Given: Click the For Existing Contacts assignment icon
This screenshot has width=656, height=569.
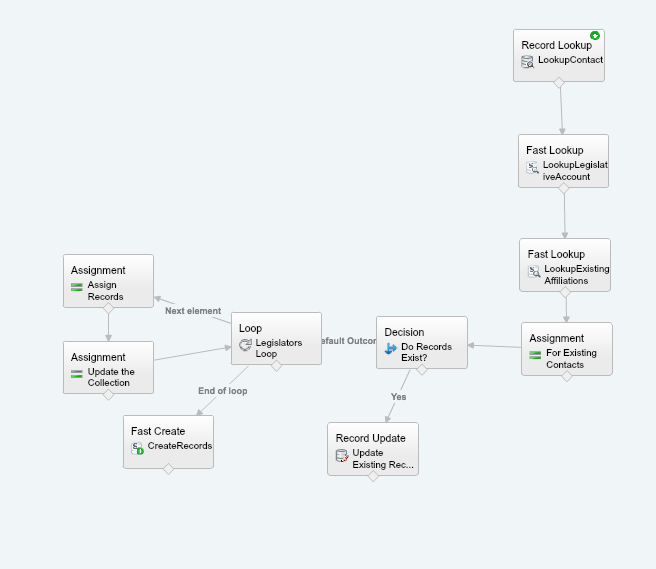Looking at the screenshot, I should pyautogui.click(x=535, y=355).
